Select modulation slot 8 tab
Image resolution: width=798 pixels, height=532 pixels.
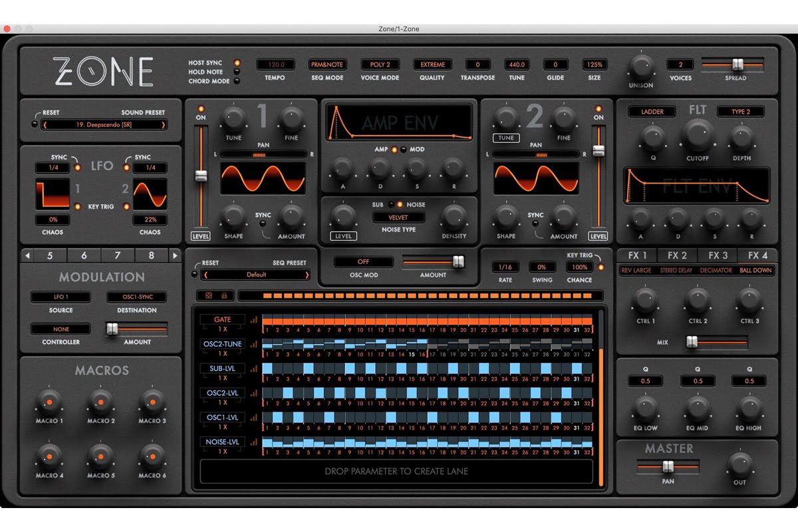click(x=151, y=255)
